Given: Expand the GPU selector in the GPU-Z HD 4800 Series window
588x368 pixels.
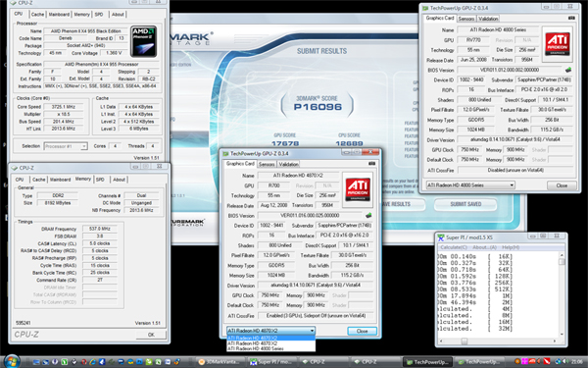Looking at the screenshot, I should pos(512,185).
